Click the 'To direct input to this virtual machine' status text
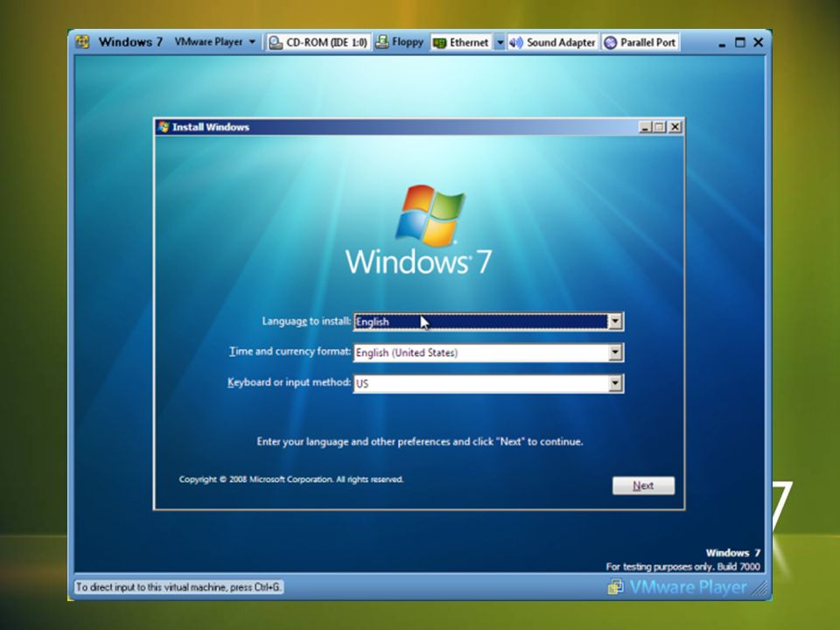Image resolution: width=840 pixels, height=630 pixels. tap(178, 587)
